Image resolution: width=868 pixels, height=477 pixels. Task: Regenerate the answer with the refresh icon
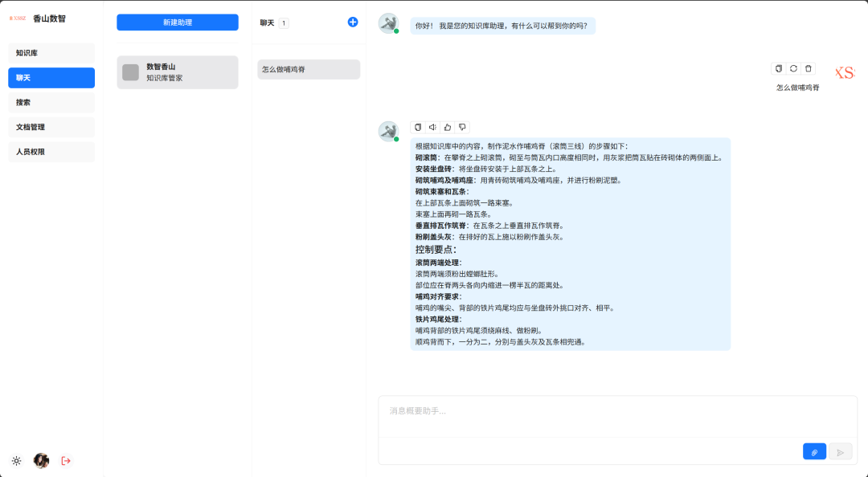793,69
